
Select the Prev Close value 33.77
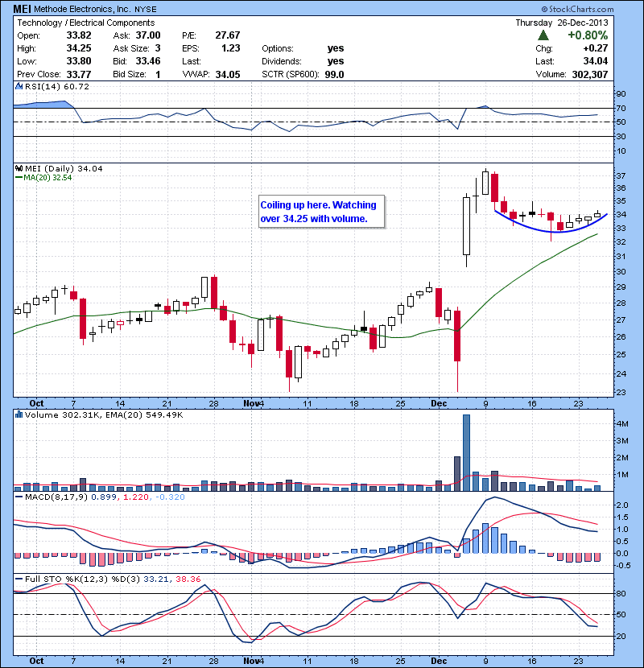(x=79, y=74)
